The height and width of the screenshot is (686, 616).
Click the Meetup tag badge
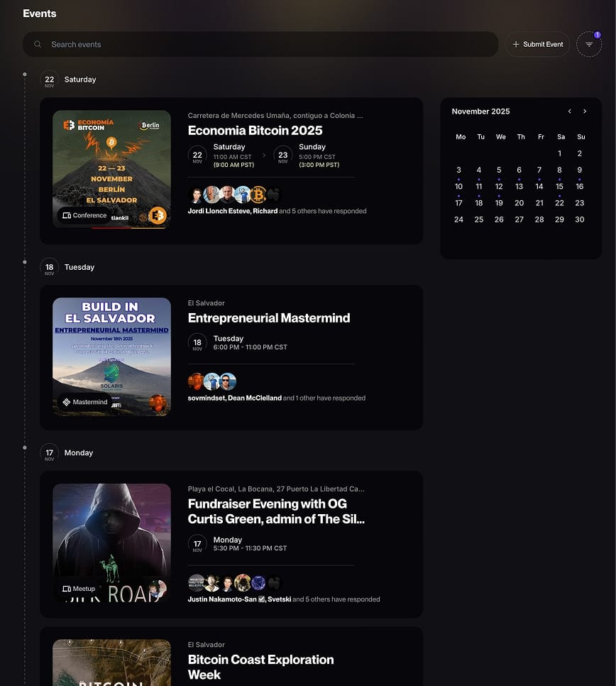(79, 589)
